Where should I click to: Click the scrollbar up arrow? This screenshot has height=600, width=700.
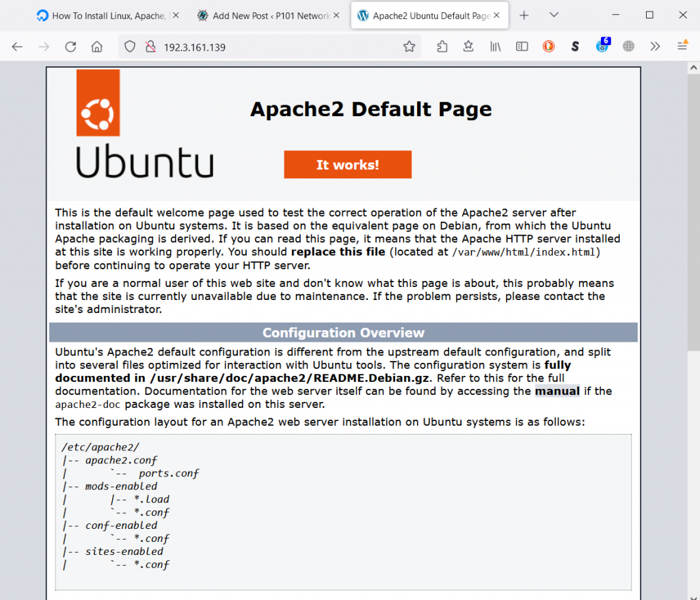click(x=693, y=68)
